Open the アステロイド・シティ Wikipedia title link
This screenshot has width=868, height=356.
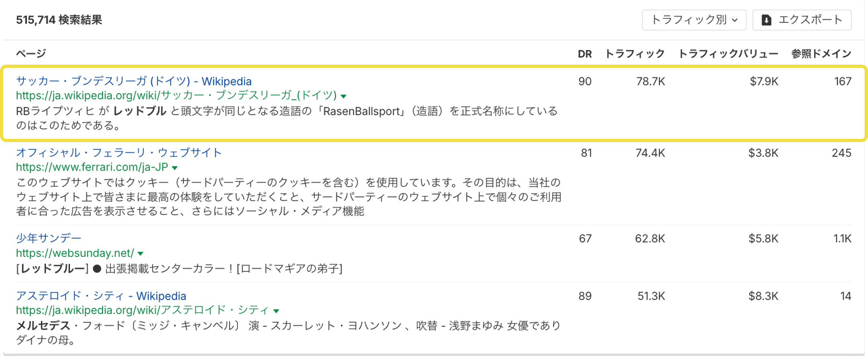(x=101, y=296)
